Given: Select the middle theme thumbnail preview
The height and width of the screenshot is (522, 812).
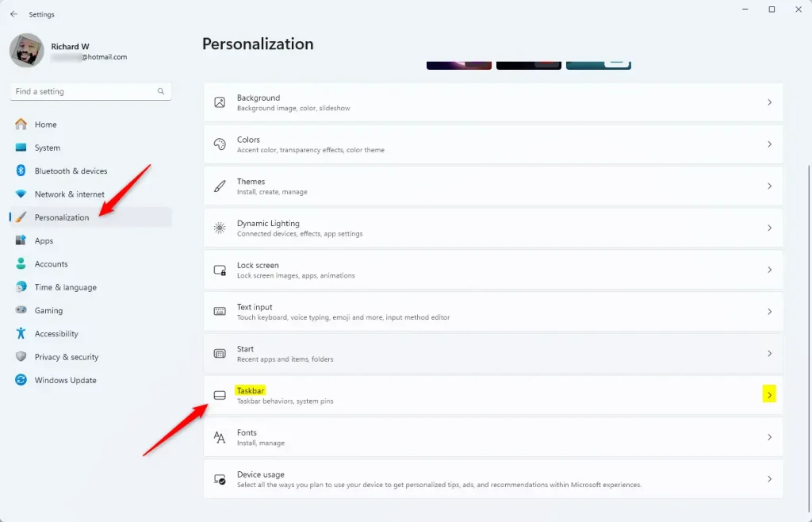Looking at the screenshot, I should coord(529,65).
